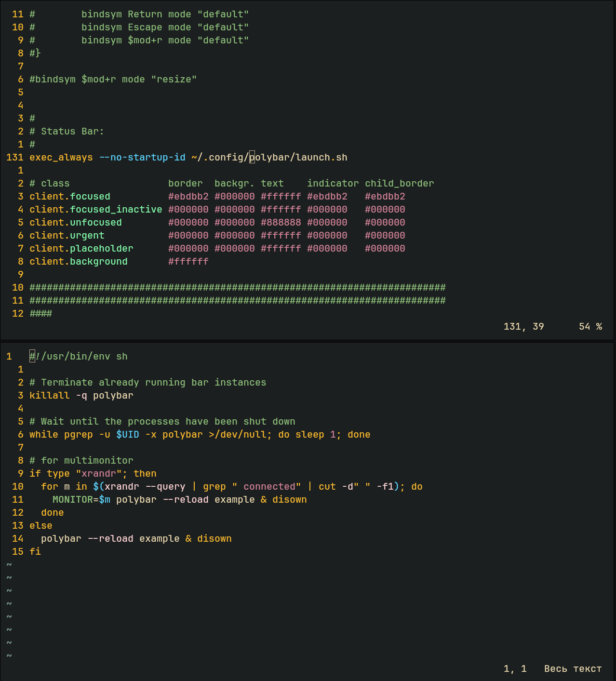This screenshot has height=681, width=616.
Task: Click '#bindsym $mod+r mode "resize"' line
Action: (113, 80)
